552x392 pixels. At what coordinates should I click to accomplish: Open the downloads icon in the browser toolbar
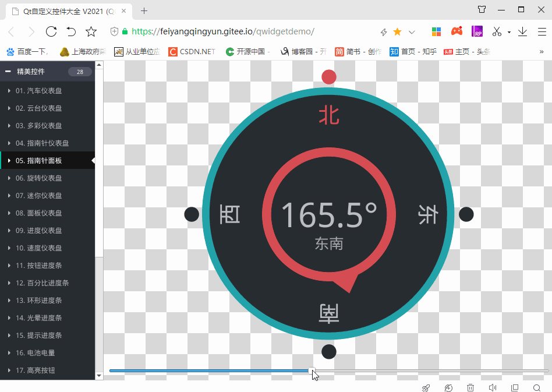(x=522, y=31)
